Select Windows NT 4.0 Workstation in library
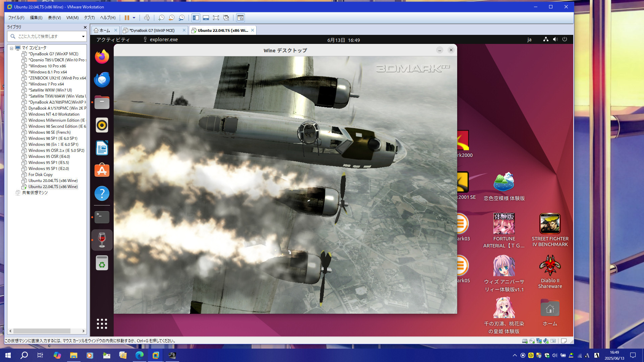This screenshot has height=362, width=644. coord(54,114)
